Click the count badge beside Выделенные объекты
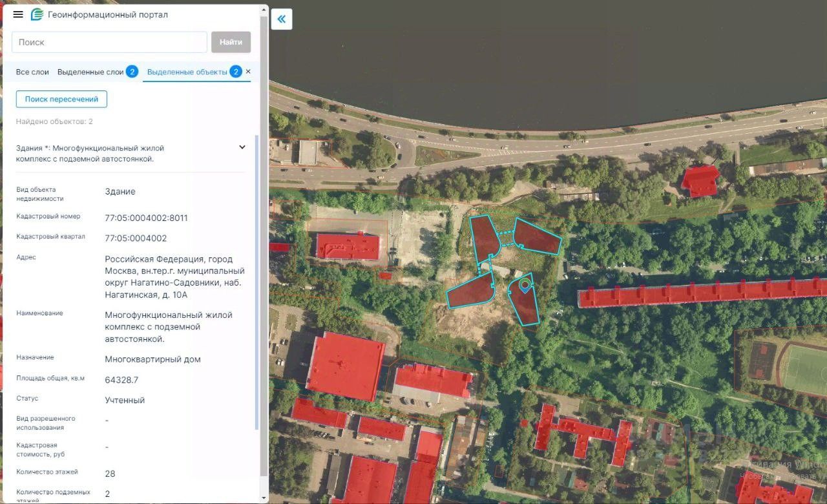827x504 pixels. tap(236, 72)
